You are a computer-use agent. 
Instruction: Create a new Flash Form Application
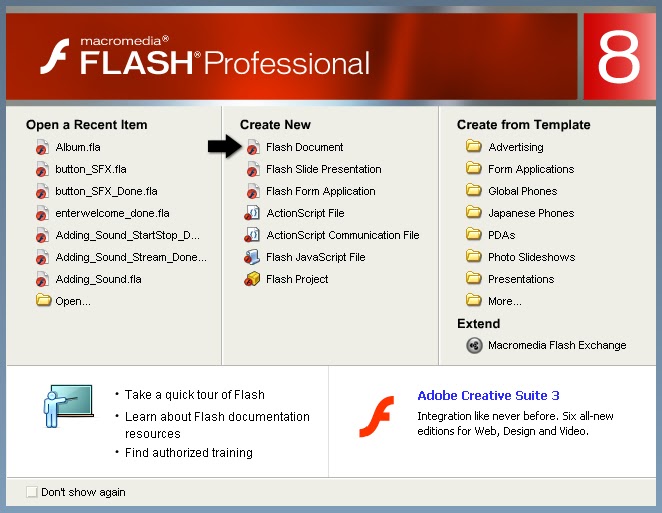click(320, 191)
